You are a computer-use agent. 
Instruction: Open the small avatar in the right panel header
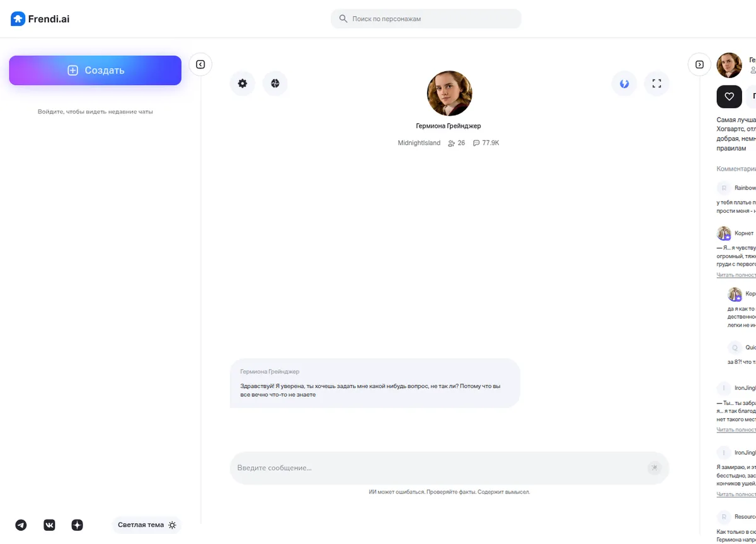(x=730, y=65)
